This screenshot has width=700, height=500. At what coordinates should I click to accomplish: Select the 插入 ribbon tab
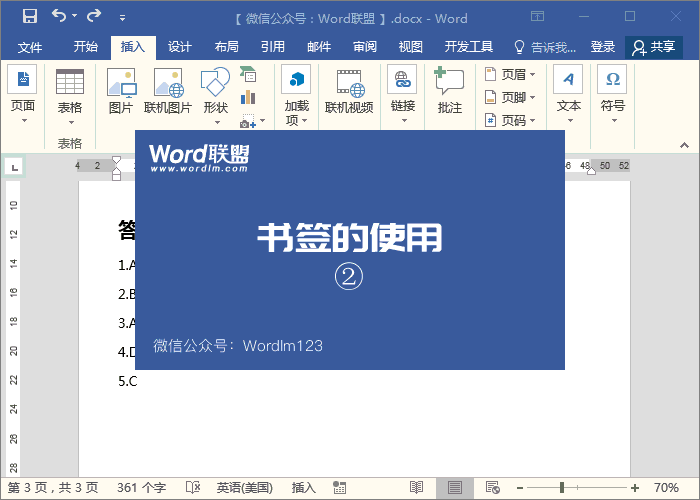pyautogui.click(x=133, y=47)
